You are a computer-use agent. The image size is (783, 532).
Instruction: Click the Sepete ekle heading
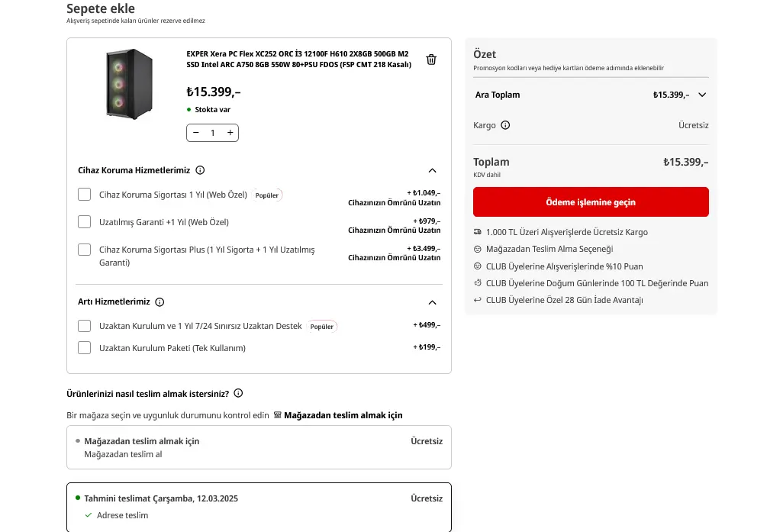[101, 8]
